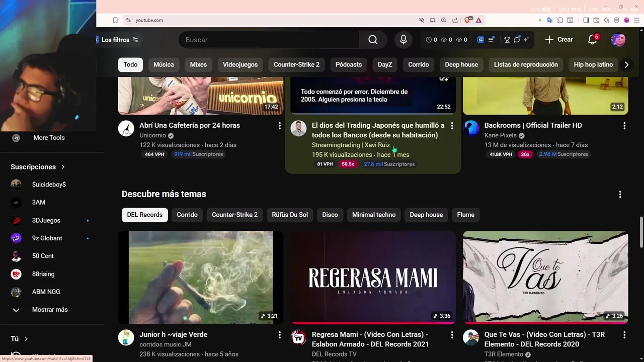Expand the Tú section chevron

coord(26,339)
